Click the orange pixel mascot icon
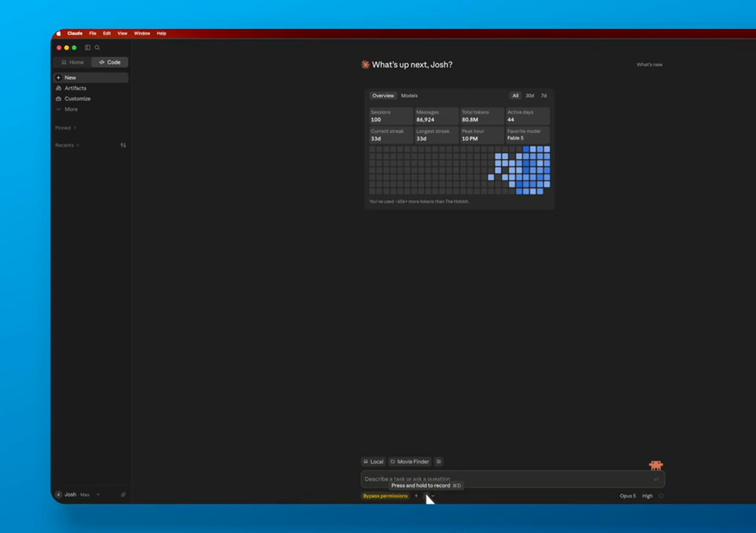This screenshot has width=756, height=533. [656, 466]
